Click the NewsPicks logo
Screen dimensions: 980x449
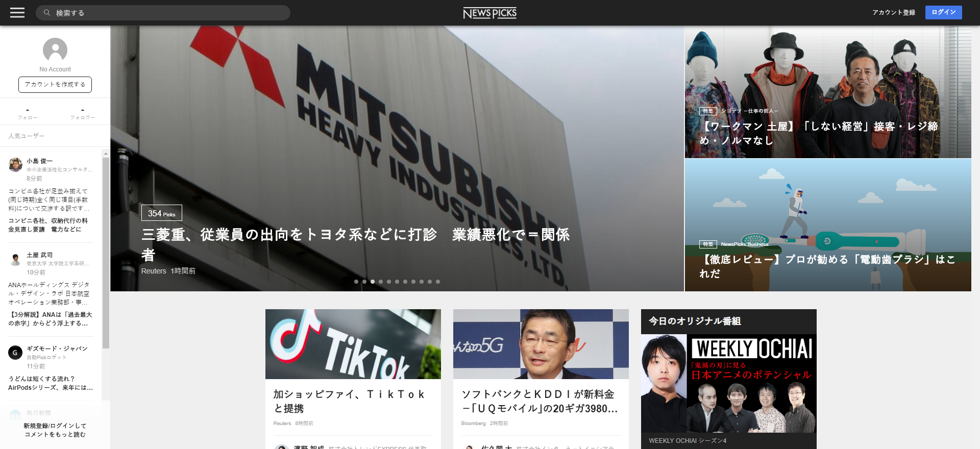pos(489,13)
